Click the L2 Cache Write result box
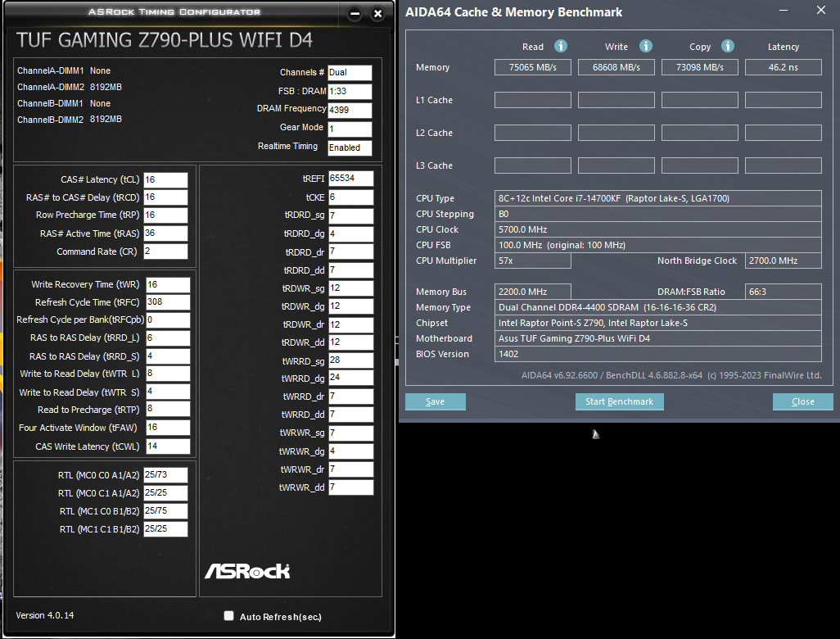840x639 pixels. [x=616, y=133]
